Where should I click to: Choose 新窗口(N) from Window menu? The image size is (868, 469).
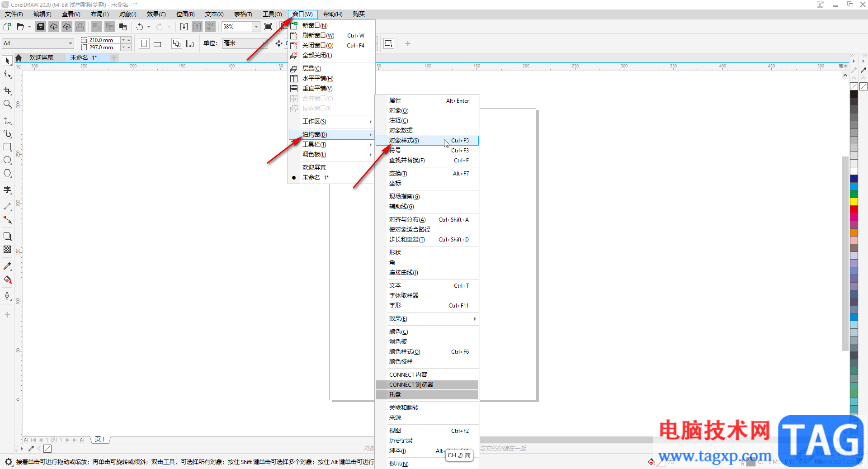click(332, 26)
